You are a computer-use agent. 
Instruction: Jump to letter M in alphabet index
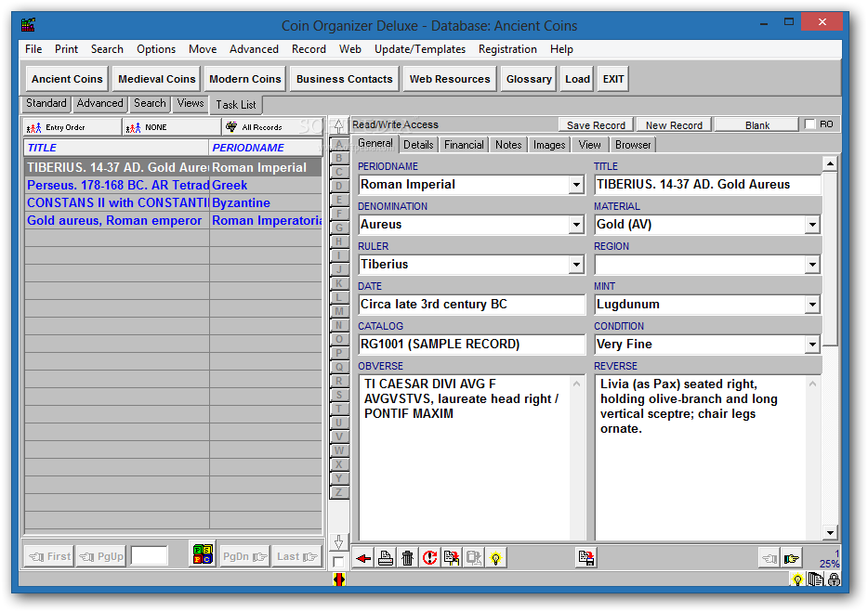[x=339, y=311]
